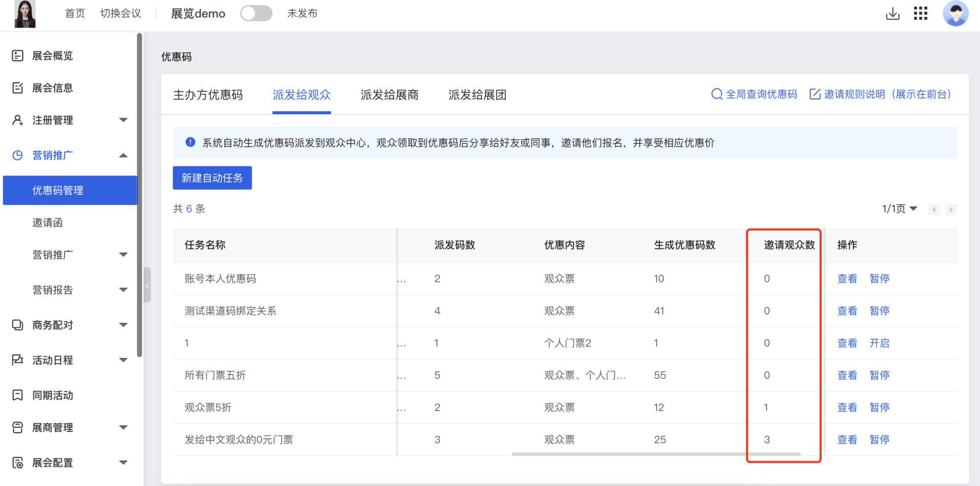980x486 pixels.
Task: Open 首页 in top navigation
Action: click(75, 13)
